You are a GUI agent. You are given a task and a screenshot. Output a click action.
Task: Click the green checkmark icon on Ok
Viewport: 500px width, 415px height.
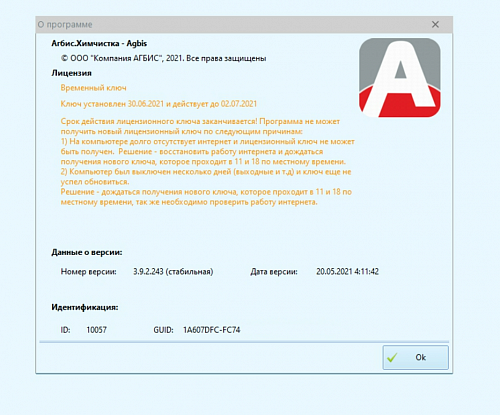click(x=392, y=357)
